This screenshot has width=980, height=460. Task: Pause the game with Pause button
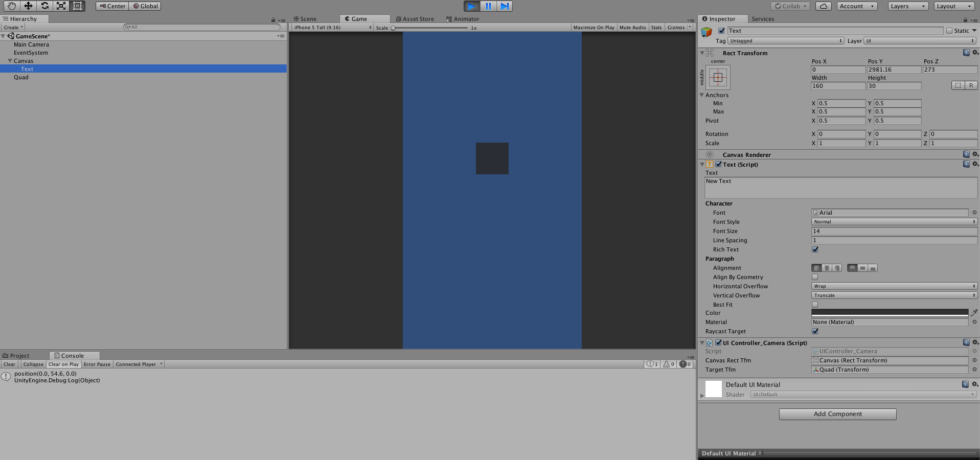coord(488,6)
